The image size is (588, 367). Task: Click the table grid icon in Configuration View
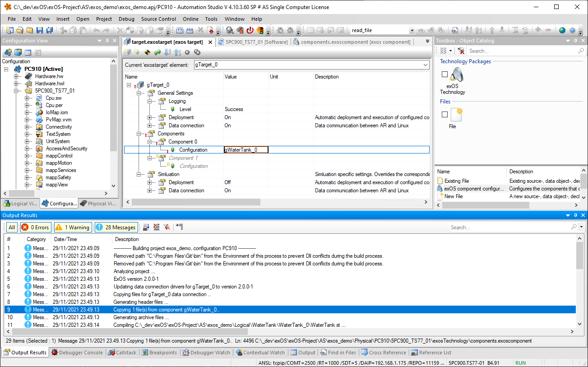pyautogui.click(x=28, y=52)
